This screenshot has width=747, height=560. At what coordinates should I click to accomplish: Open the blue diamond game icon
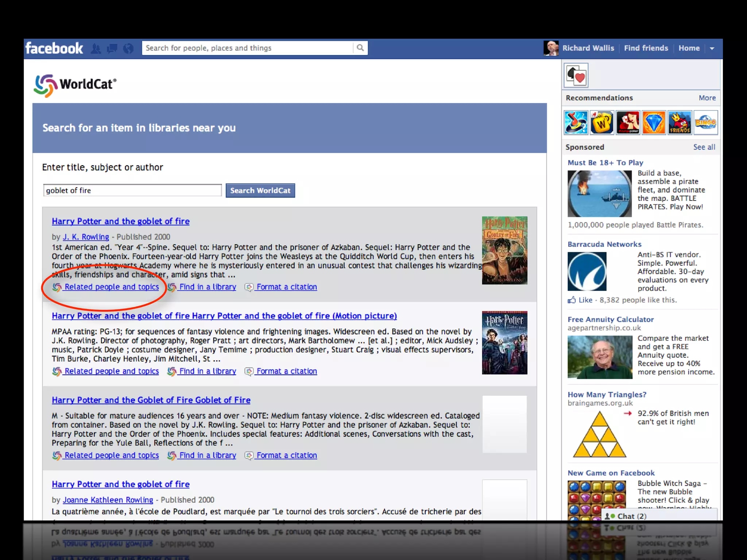[654, 123]
